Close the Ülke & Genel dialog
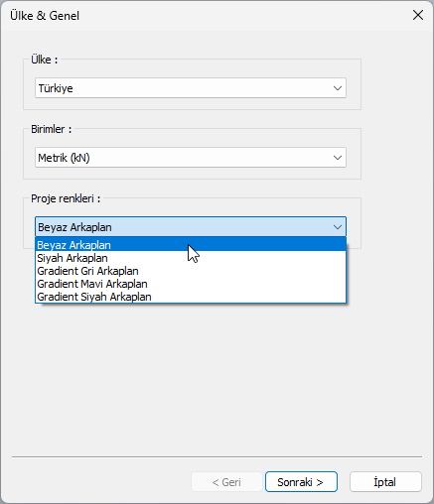This screenshot has height=504, width=434. [418, 15]
